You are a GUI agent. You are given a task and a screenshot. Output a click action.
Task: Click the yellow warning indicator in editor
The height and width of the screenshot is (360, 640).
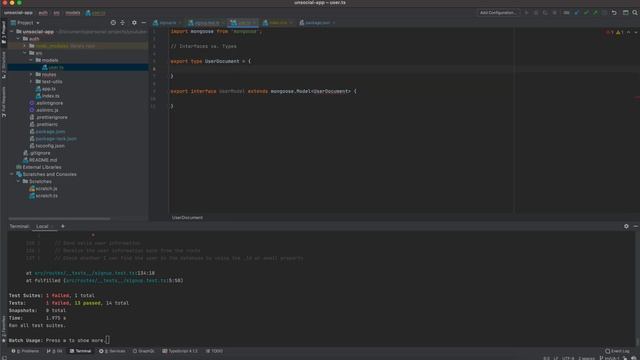point(619,32)
